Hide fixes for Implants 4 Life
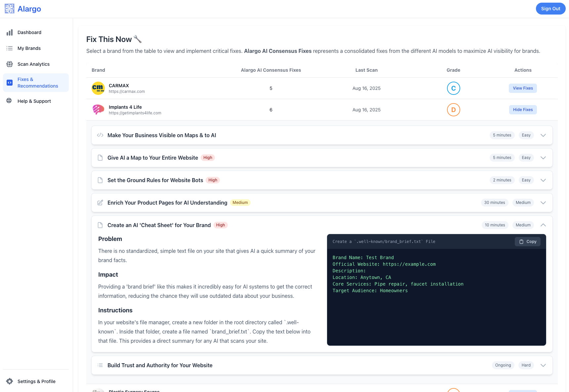This screenshot has width=569, height=392. click(x=522, y=109)
